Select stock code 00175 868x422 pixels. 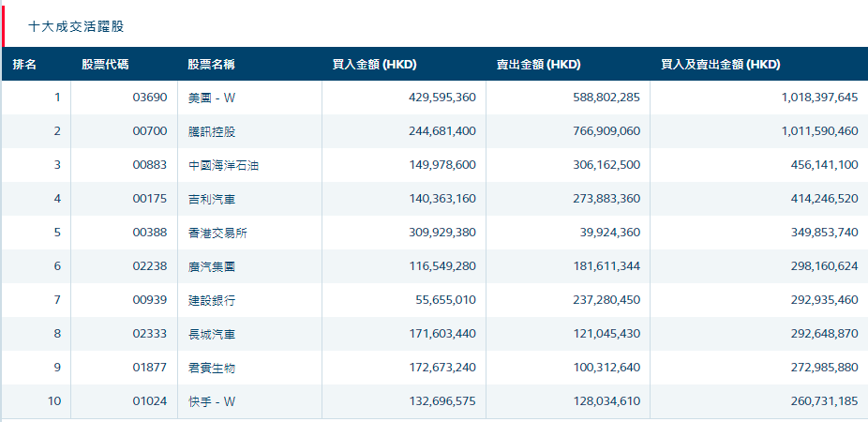(149, 199)
